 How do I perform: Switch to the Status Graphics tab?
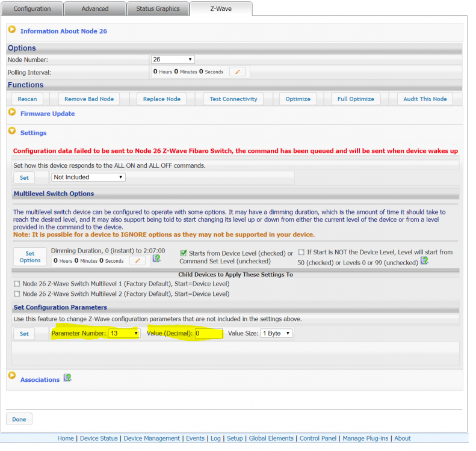[158, 9]
